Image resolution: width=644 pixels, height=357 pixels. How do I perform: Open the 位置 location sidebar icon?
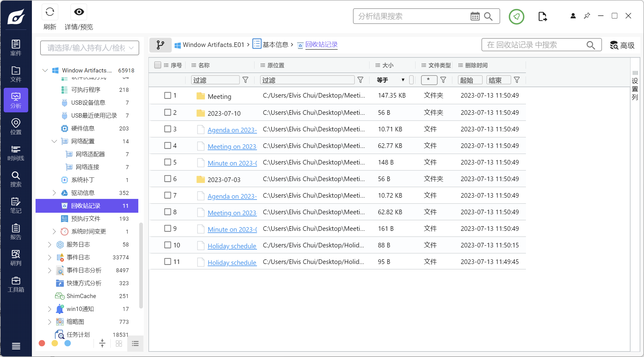[x=16, y=126]
